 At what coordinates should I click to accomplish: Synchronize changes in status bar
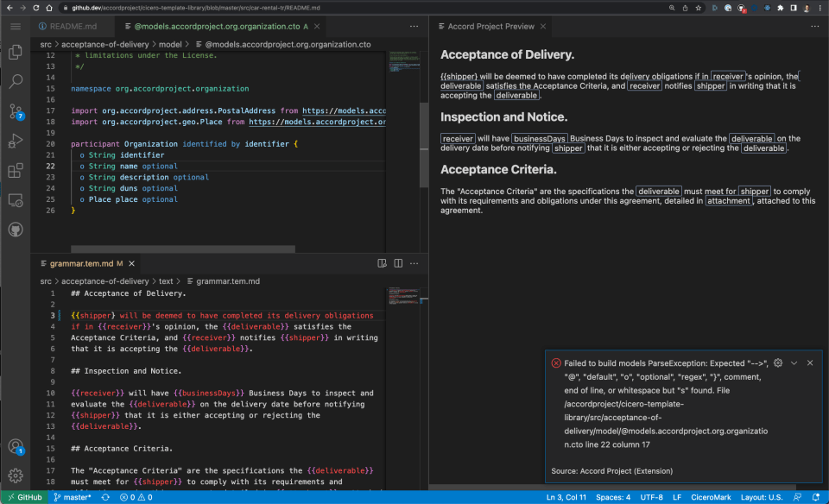[x=105, y=497]
